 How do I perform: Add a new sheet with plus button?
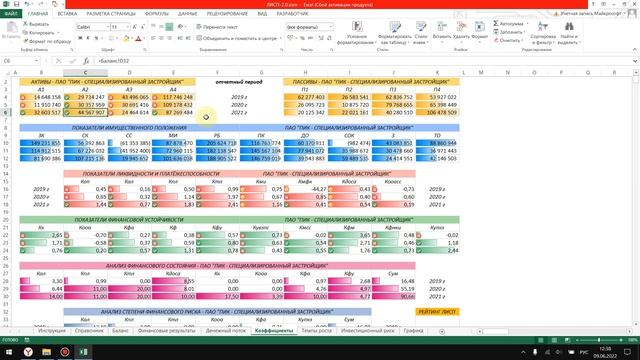point(442,331)
